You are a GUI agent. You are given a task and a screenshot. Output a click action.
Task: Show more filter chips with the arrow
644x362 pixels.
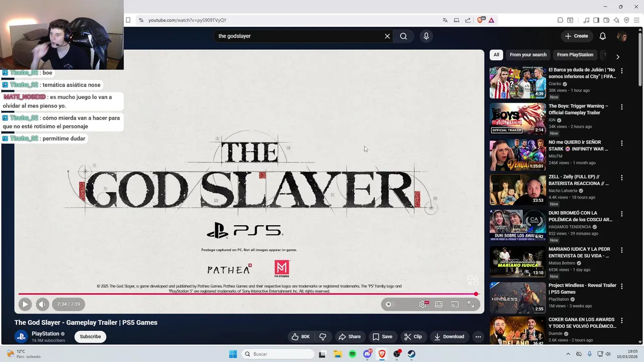618,56
